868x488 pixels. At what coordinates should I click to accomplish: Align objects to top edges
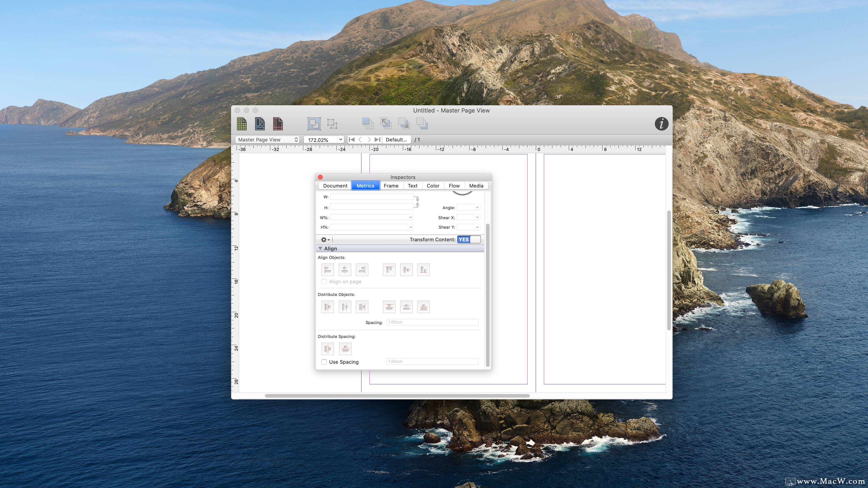click(x=389, y=270)
